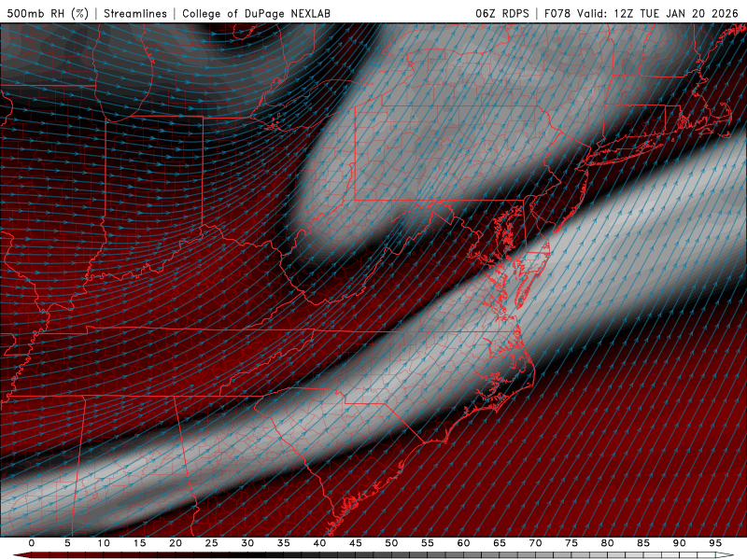The height and width of the screenshot is (560, 747).
Task: Click the '70' label on the color scale
Action: pos(535,543)
